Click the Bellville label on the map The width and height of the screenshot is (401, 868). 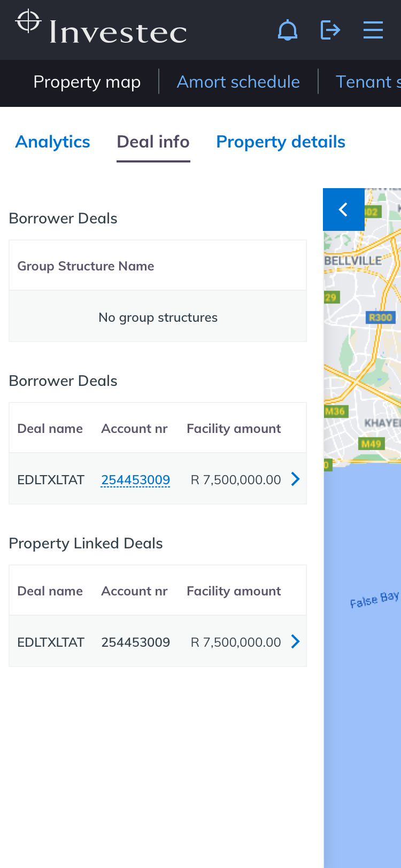353,261
